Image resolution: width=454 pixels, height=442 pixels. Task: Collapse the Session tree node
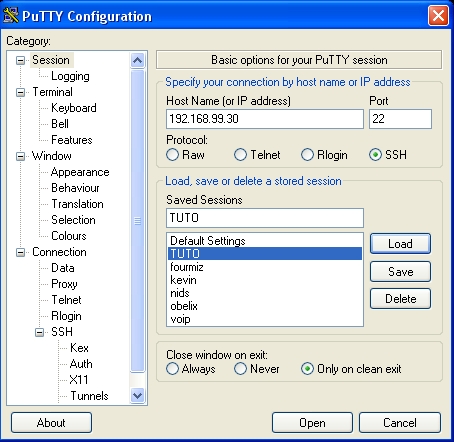(20, 60)
